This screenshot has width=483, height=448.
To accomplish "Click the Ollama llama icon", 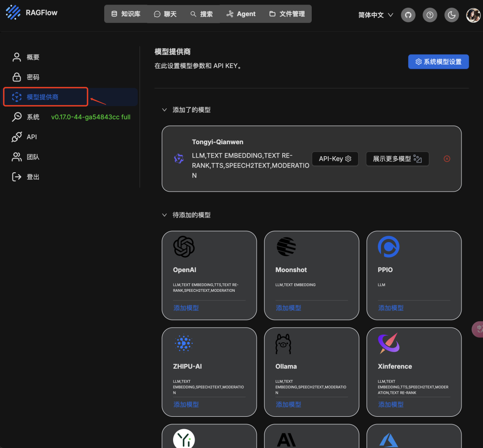I will tap(283, 344).
